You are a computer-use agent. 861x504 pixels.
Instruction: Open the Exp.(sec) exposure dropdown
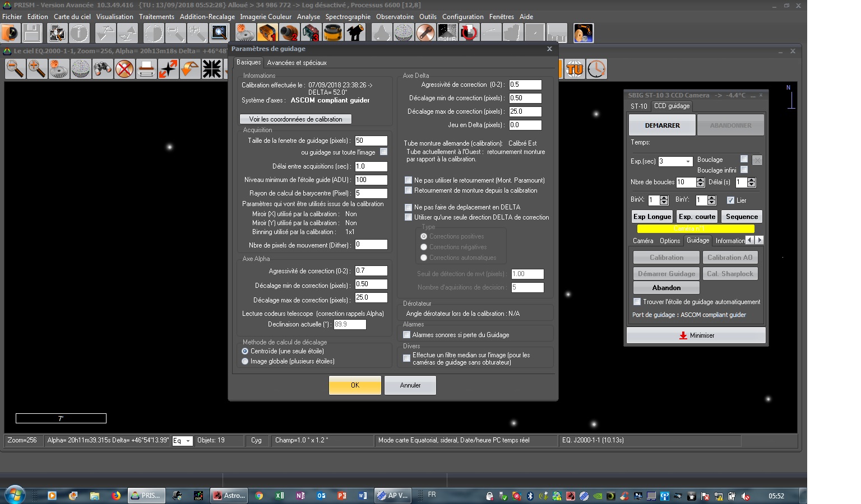688,161
